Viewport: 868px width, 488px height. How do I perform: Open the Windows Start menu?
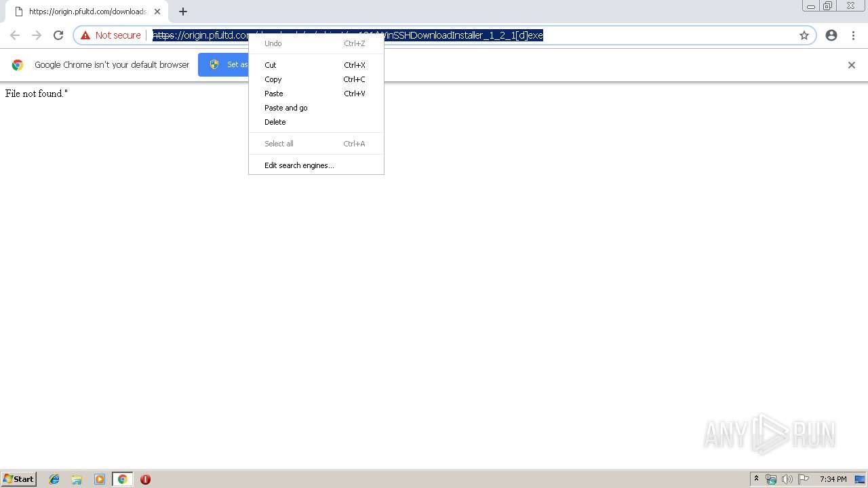[19, 479]
